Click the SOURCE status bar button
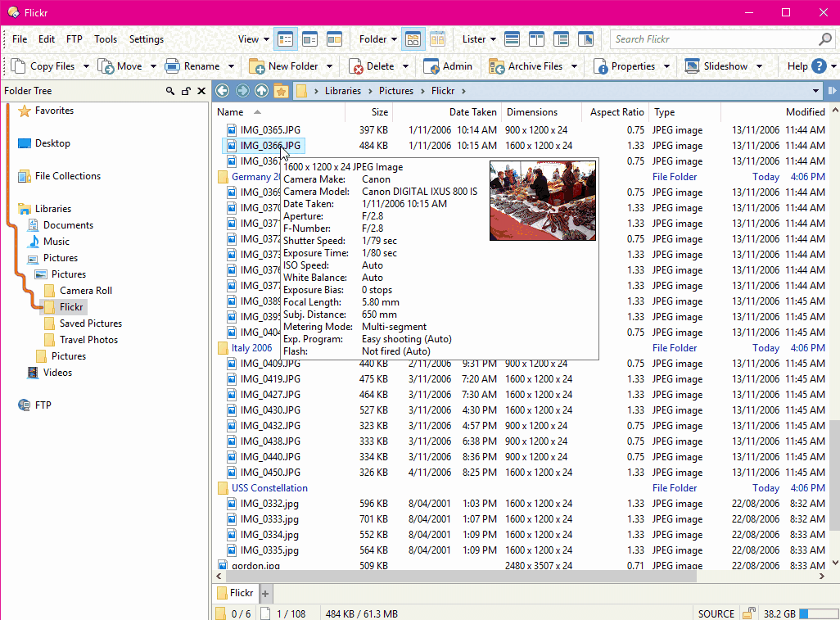 (x=716, y=613)
